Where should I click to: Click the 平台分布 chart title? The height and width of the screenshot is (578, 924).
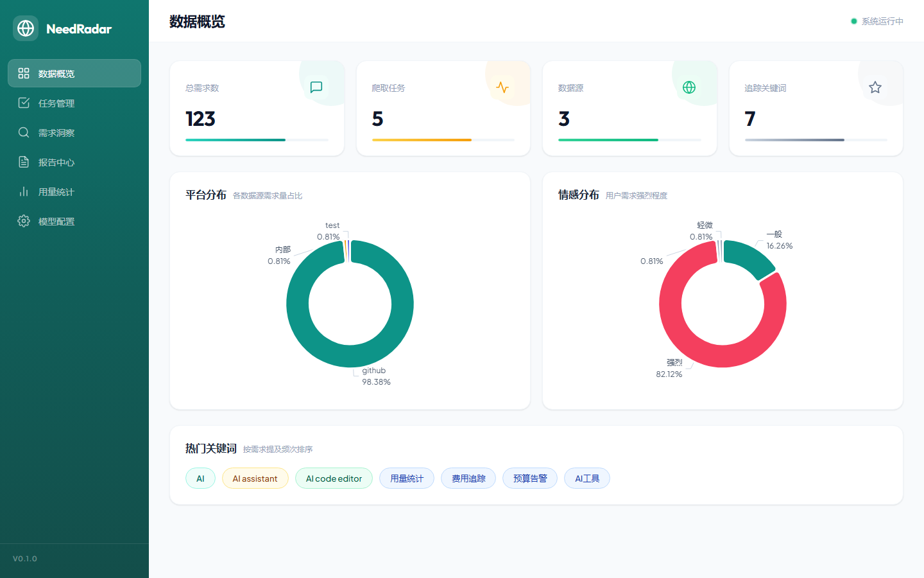206,195
